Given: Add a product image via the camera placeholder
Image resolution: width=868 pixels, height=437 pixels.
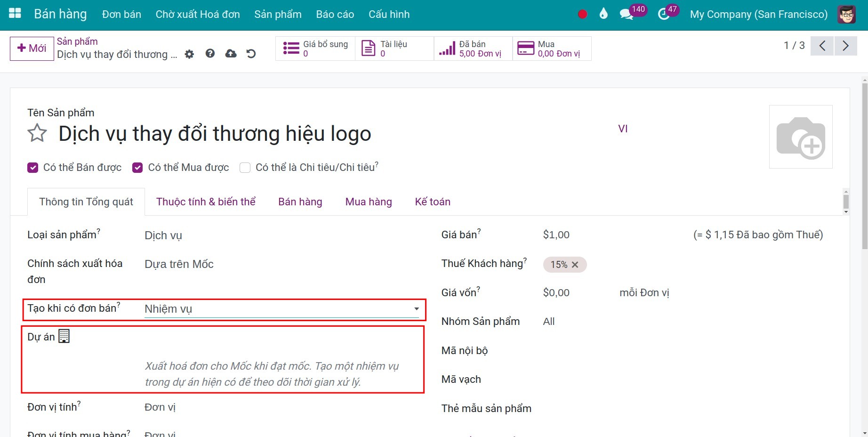Looking at the screenshot, I should click(x=801, y=137).
